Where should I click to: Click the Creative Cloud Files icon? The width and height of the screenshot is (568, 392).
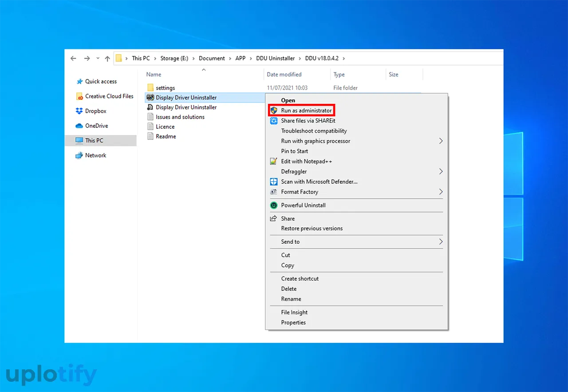click(79, 96)
